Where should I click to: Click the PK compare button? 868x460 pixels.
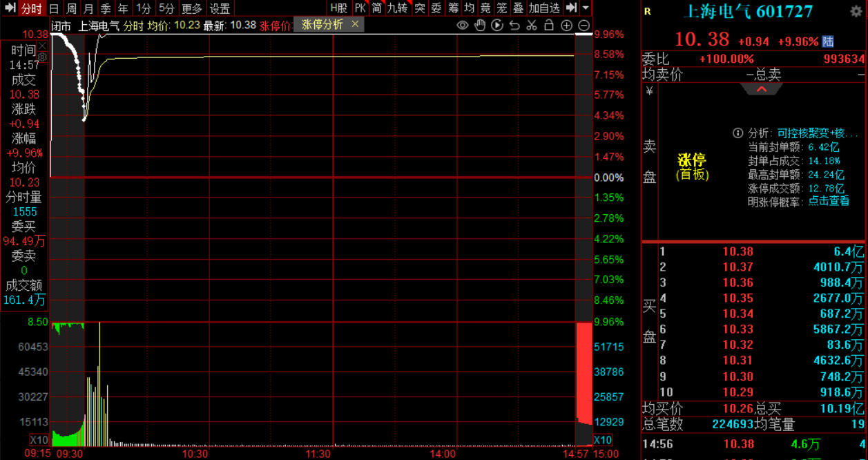[360, 8]
